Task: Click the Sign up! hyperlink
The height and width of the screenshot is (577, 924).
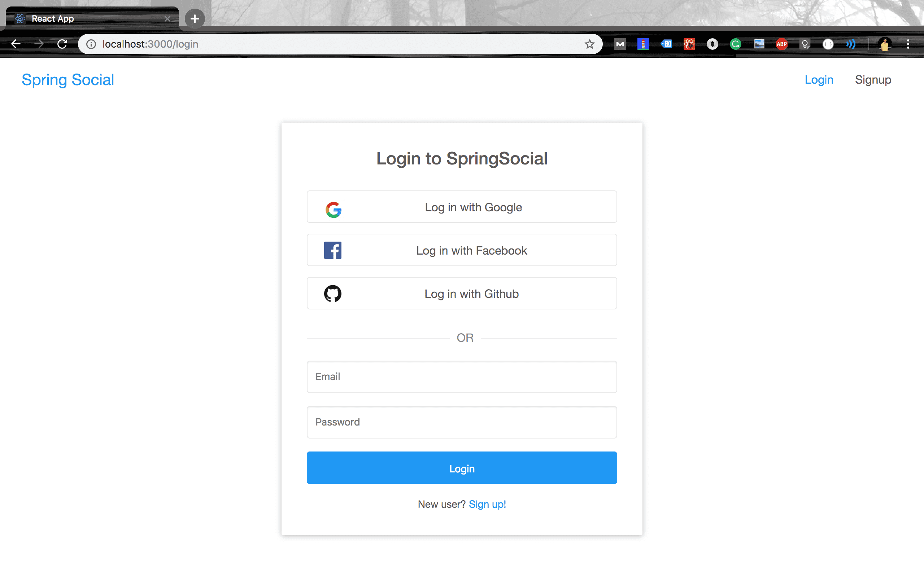Action: [x=488, y=504]
